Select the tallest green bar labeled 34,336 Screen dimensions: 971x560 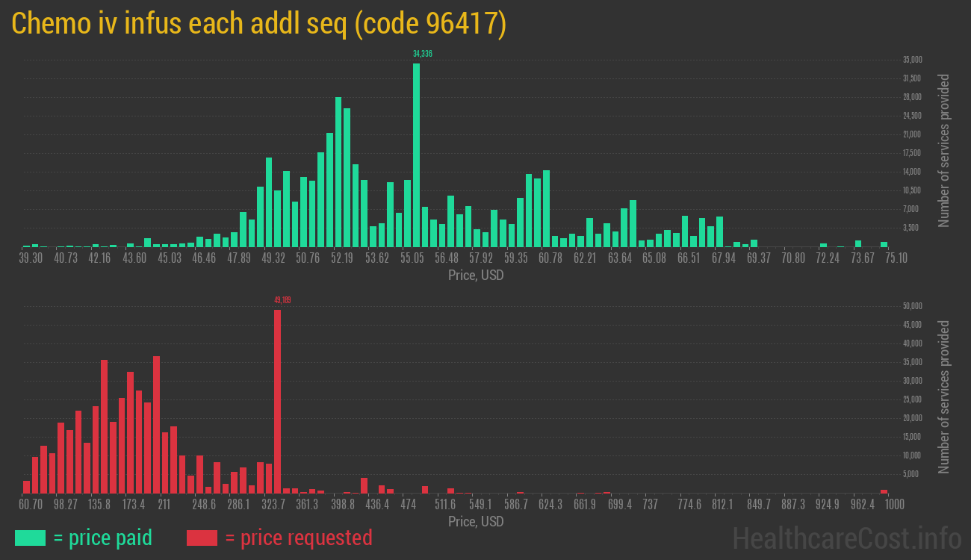[x=416, y=155]
